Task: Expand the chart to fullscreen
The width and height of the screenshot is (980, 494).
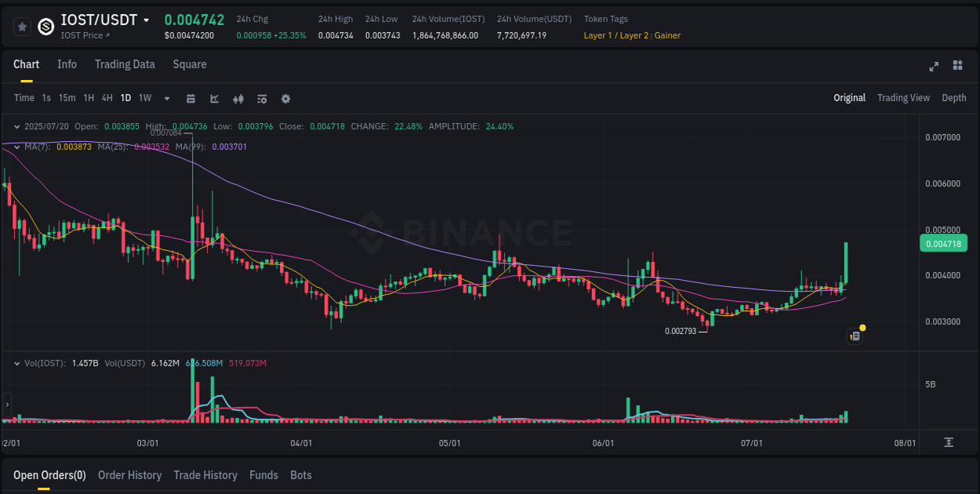Action: tap(933, 67)
